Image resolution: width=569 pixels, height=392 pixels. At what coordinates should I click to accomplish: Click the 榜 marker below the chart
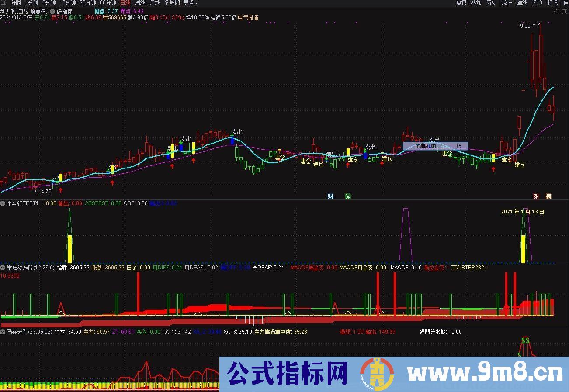tap(549, 196)
